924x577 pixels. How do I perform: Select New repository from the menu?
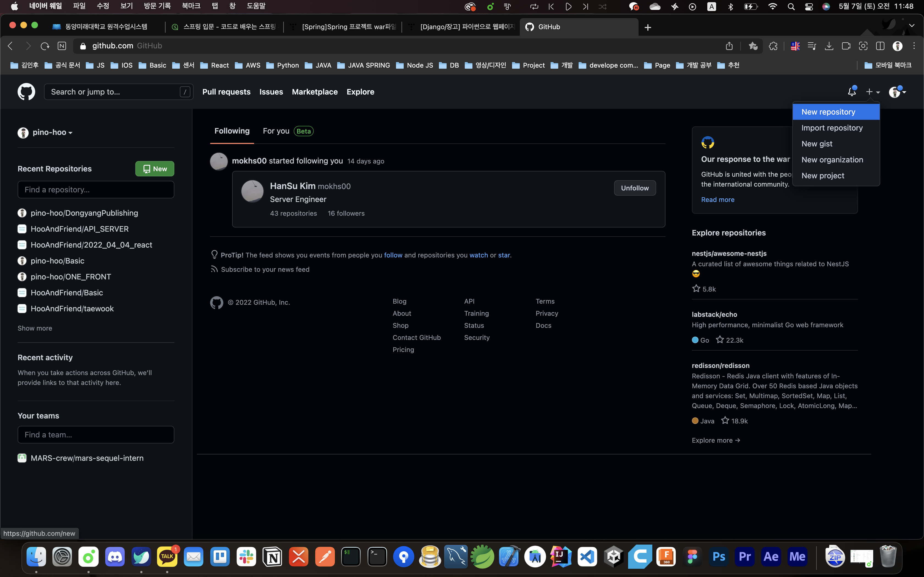[828, 112]
